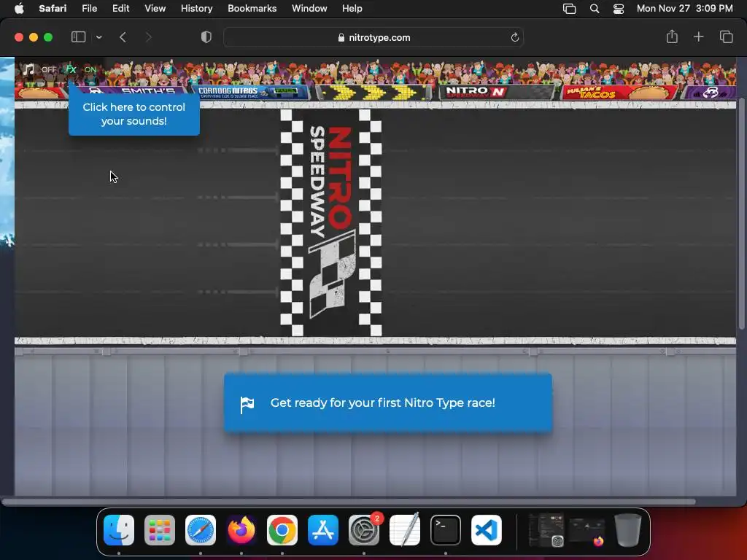This screenshot has width=747, height=560.
Task: Click the page horizontal scrollbar
Action: [348, 502]
